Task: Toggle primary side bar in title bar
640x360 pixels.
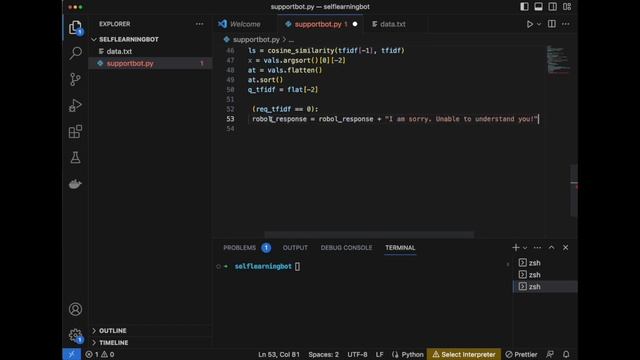Action: tap(524, 7)
